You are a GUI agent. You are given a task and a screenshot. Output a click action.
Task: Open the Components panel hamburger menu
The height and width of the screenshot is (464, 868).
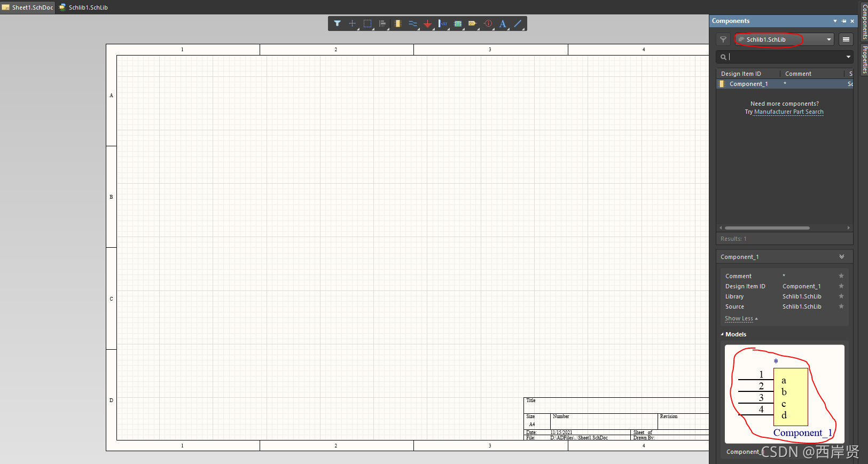point(846,40)
